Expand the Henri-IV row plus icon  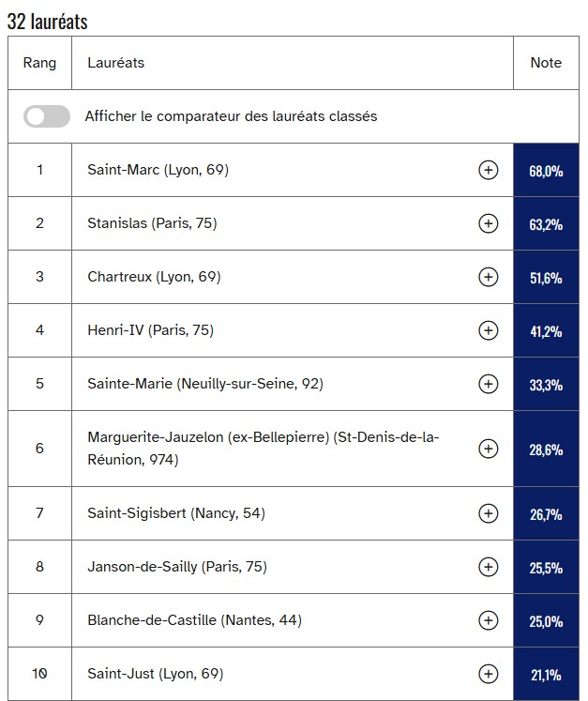489,330
